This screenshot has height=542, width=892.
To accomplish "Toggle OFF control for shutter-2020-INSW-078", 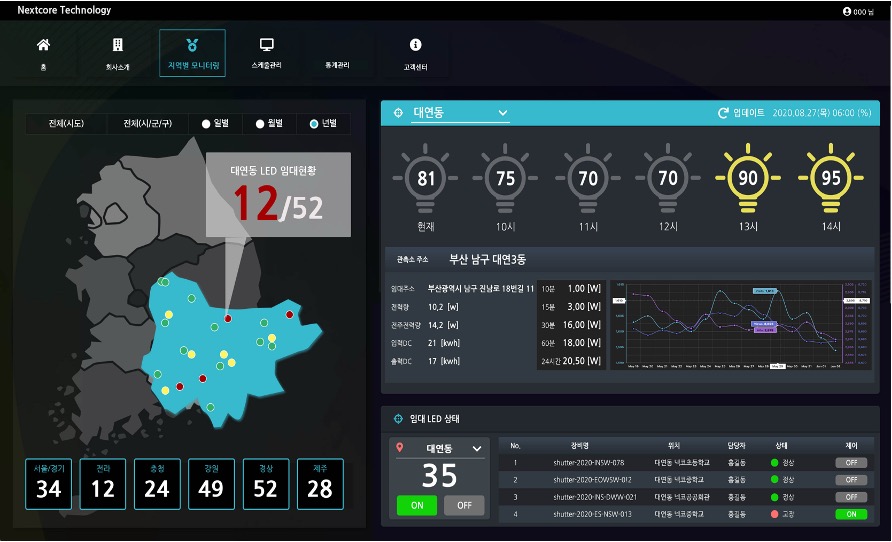I will pyautogui.click(x=851, y=462).
